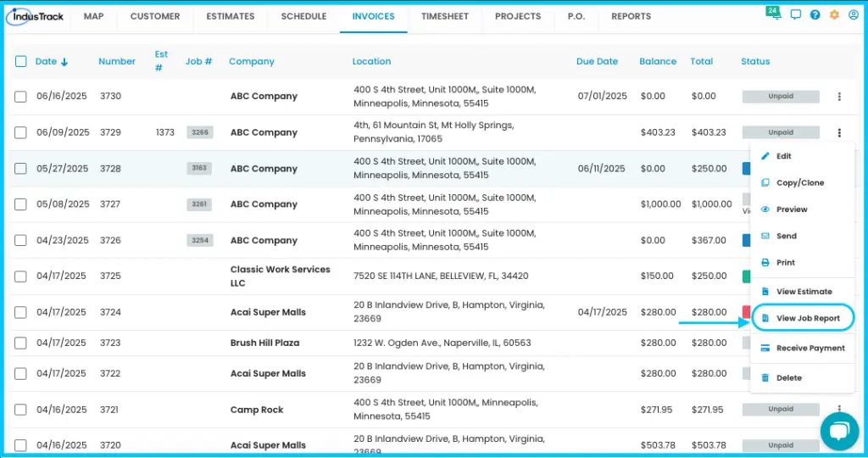Click the Unpaid status bar for invoice 3730

pyautogui.click(x=781, y=97)
